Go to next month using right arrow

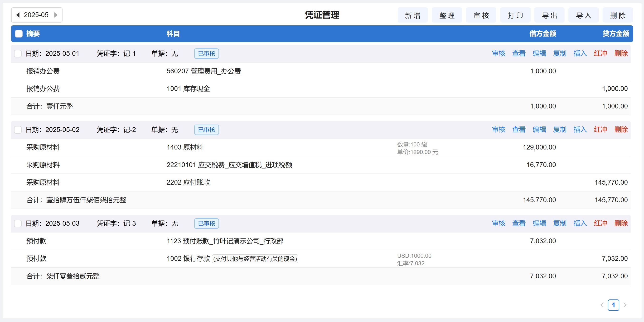click(x=56, y=15)
